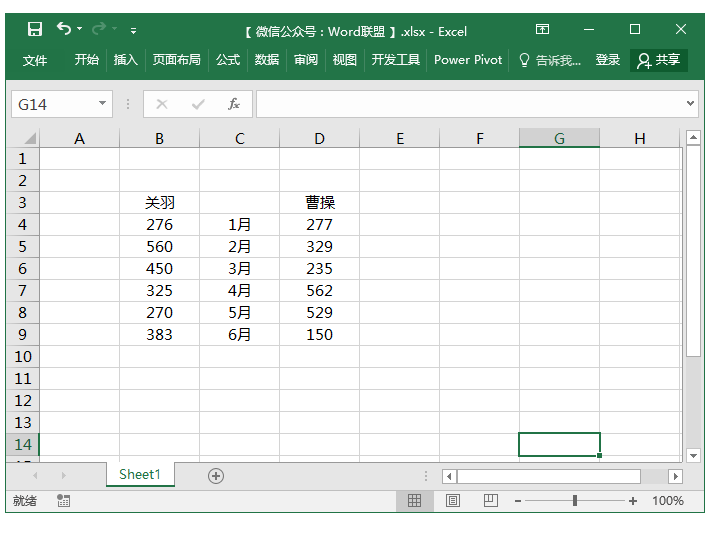This screenshot has width=710, height=537.
Task: Switch to Normal view icon
Action: point(414,500)
